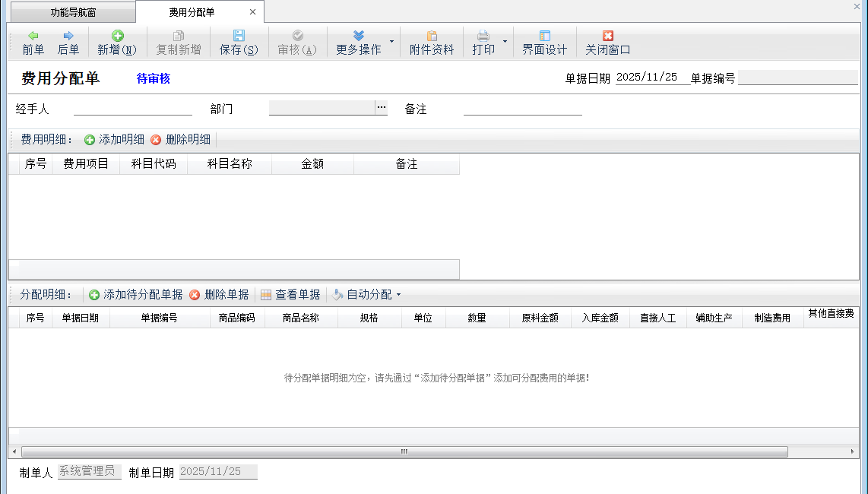Close the 费用分配单 tab
Screen dimensions: 868x494
[x=252, y=12]
